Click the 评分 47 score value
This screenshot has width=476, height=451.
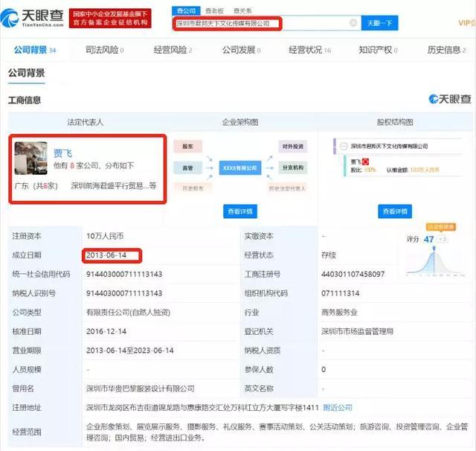pyautogui.click(x=428, y=240)
